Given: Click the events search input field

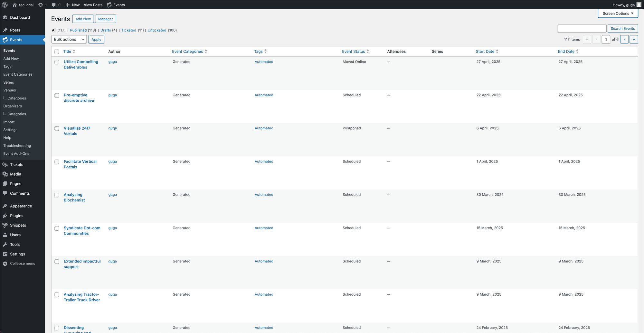Looking at the screenshot, I should coord(582,28).
